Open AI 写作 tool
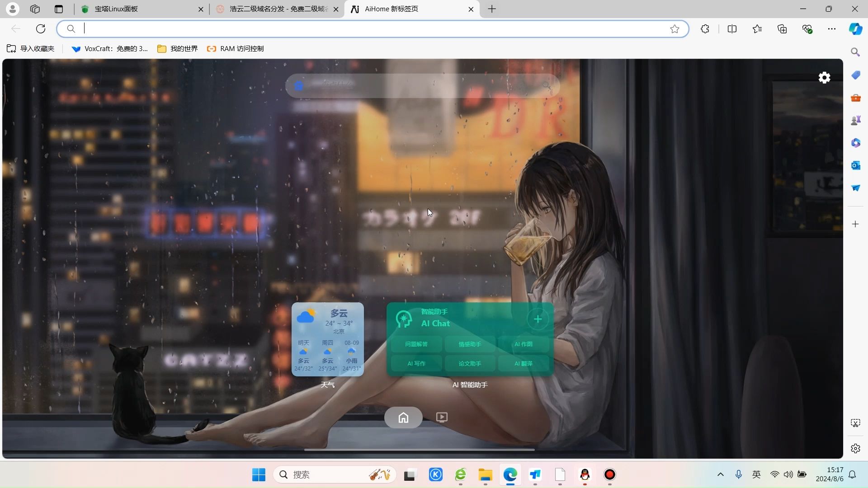 point(416,363)
